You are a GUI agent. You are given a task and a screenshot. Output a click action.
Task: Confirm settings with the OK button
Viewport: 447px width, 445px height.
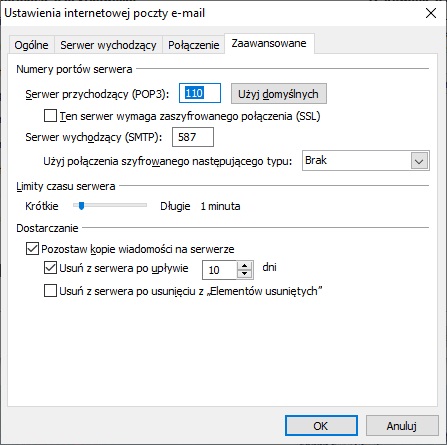321,426
